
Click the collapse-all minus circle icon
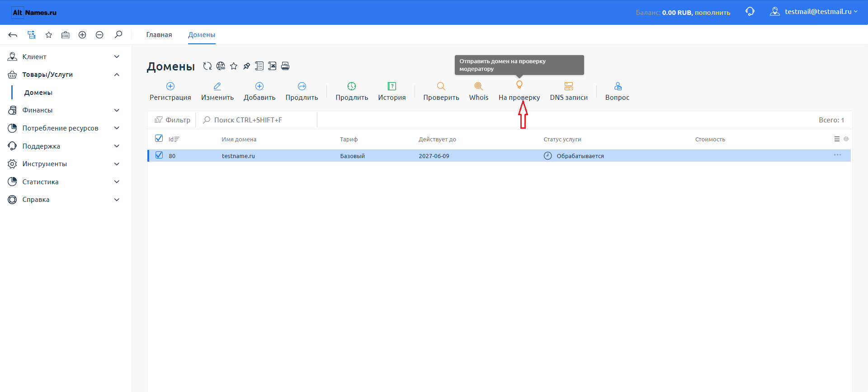[x=99, y=35]
